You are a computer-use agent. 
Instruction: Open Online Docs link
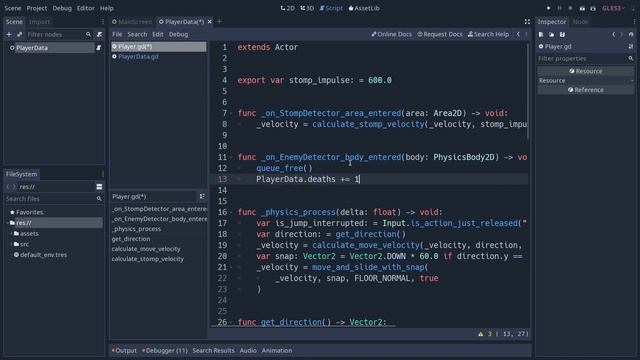pyautogui.click(x=391, y=35)
